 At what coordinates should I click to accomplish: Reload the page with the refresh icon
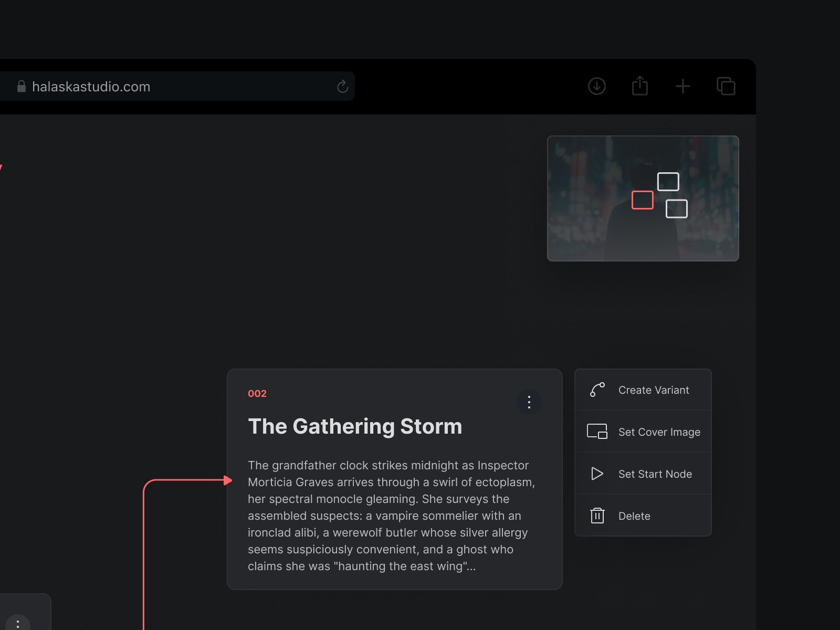click(343, 86)
